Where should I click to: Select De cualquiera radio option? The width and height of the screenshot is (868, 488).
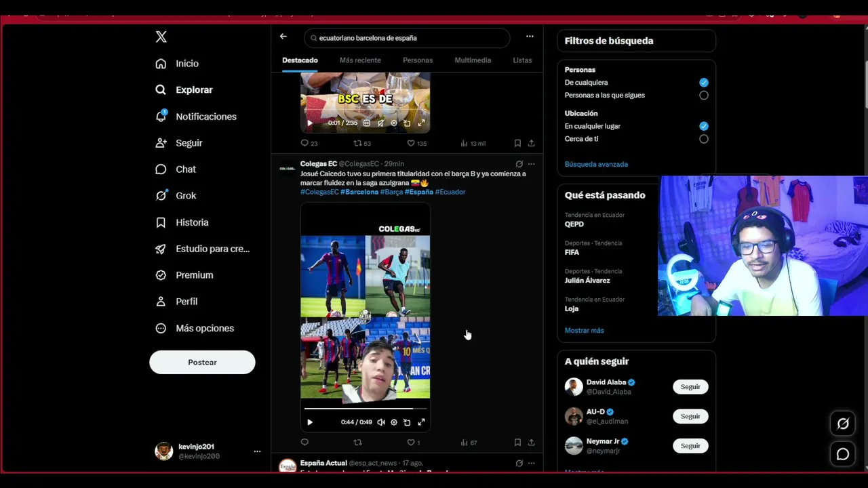[x=704, y=82]
